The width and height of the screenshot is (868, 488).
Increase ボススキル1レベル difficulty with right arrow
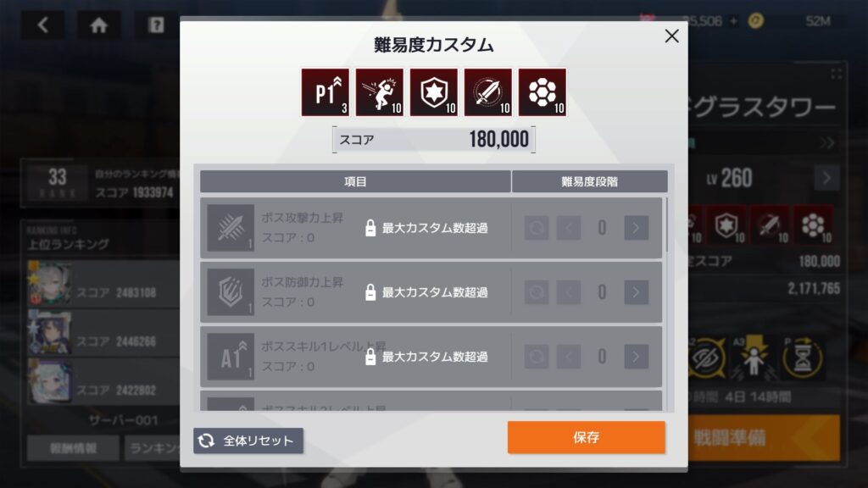[x=636, y=357]
